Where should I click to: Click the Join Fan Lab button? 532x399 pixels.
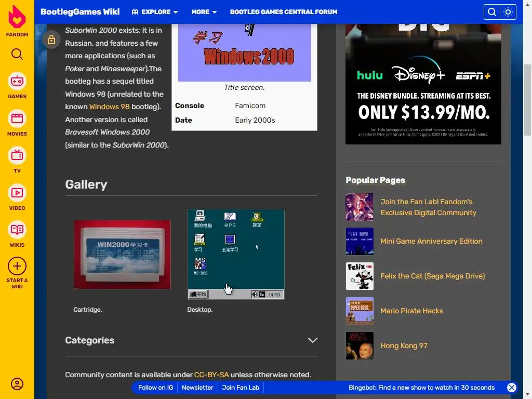click(x=241, y=388)
